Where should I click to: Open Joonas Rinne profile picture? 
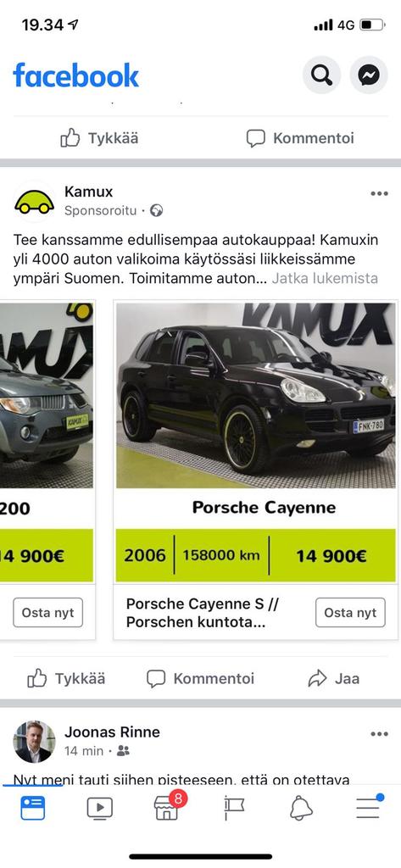(35, 742)
